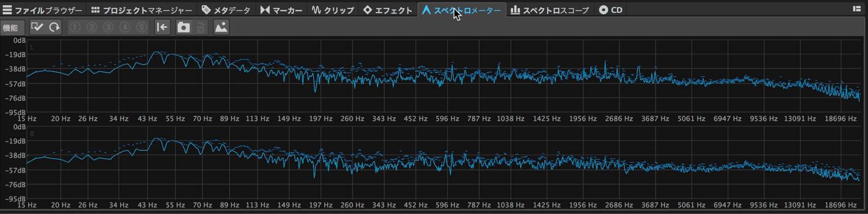The width and height of the screenshot is (868, 214).
Task: Click the 0dB label on lower graph
Action: coord(19,127)
